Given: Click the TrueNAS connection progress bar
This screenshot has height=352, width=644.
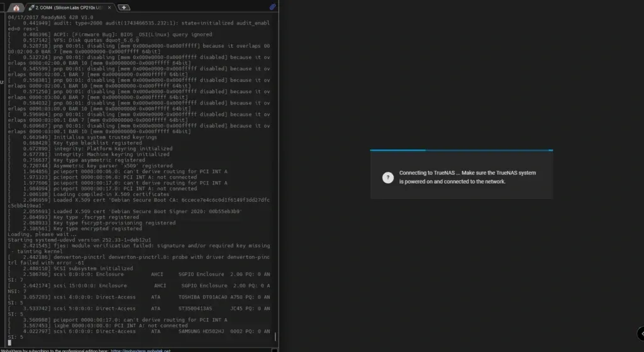Looking at the screenshot, I should coord(461,150).
